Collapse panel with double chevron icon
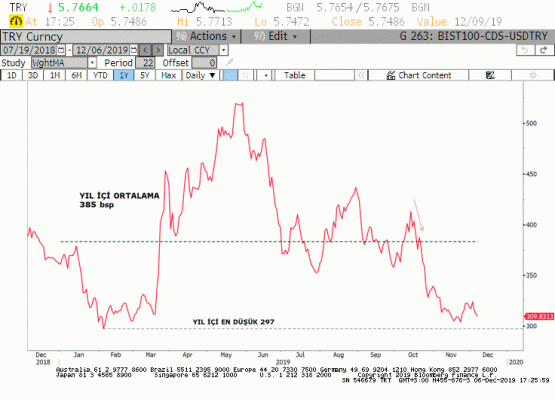This screenshot has width=555, height=400. click(361, 75)
